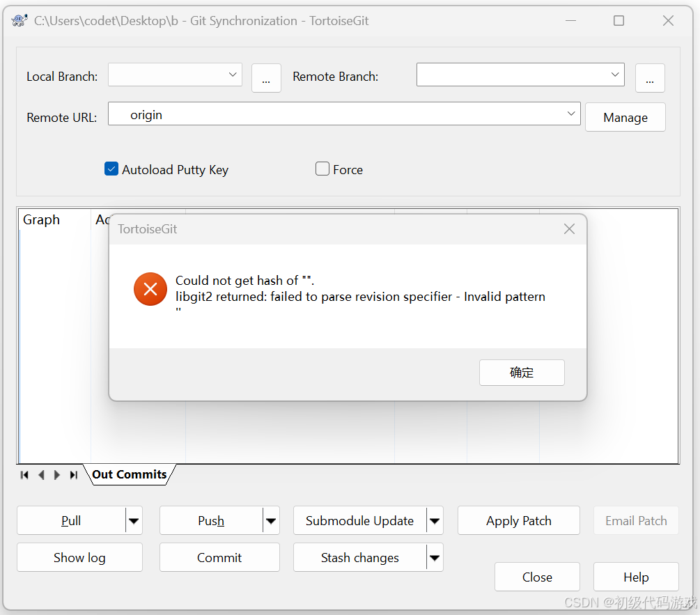Go to previous tab with left arrow
Viewport: 700px width, 615px height.
point(42,475)
